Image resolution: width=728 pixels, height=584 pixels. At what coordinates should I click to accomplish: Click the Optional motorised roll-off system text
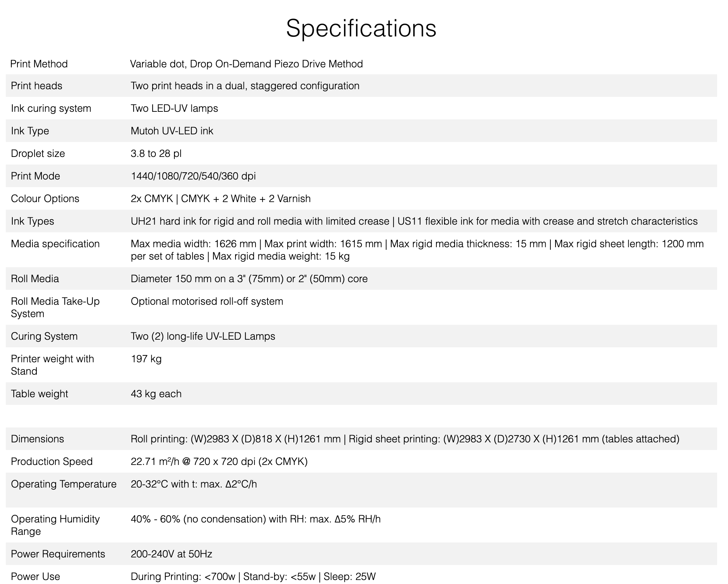tap(207, 301)
